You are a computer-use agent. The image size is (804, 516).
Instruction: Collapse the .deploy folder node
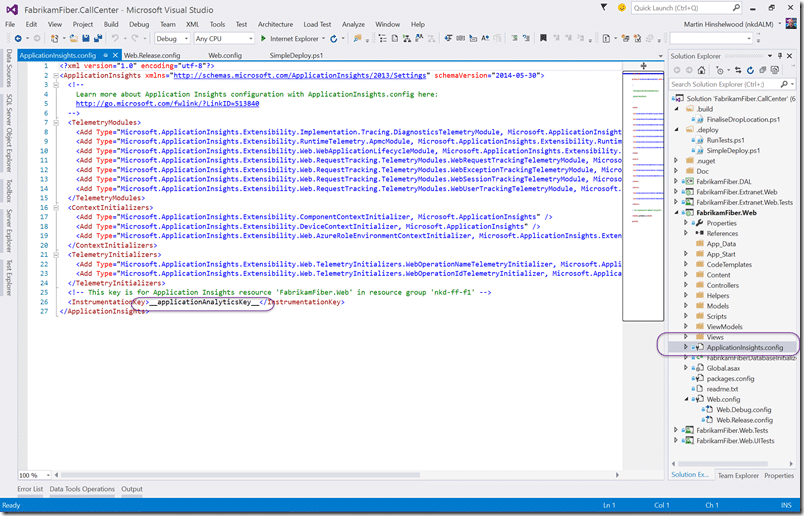(x=676, y=129)
